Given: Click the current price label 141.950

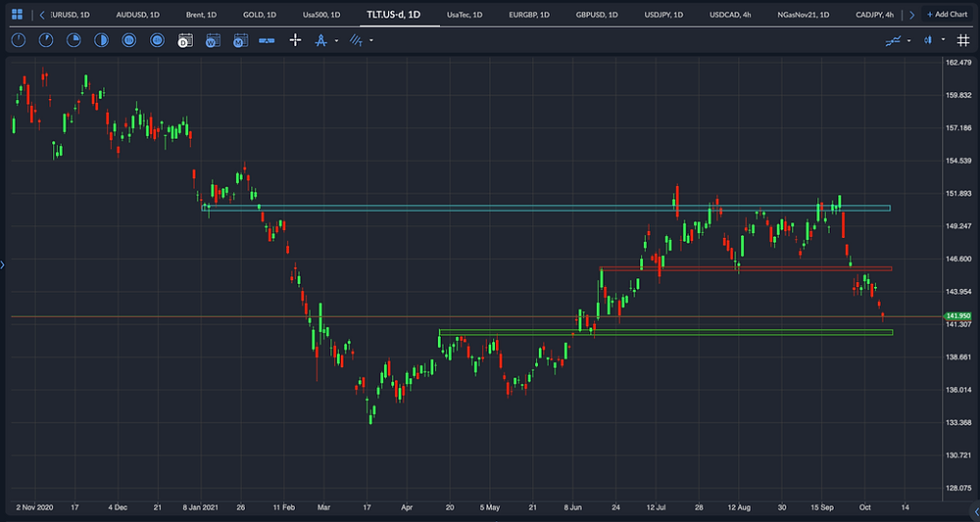Looking at the screenshot, I should (x=958, y=316).
